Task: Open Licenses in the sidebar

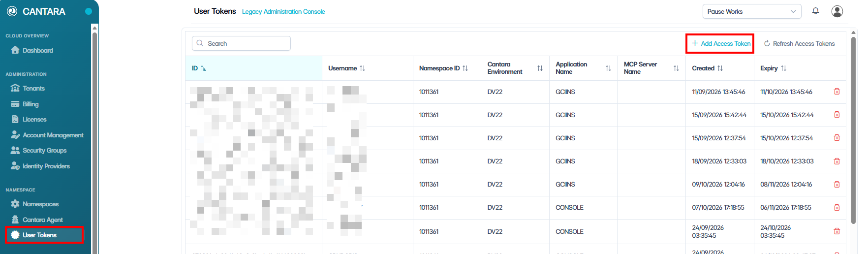Action: click(x=29, y=119)
